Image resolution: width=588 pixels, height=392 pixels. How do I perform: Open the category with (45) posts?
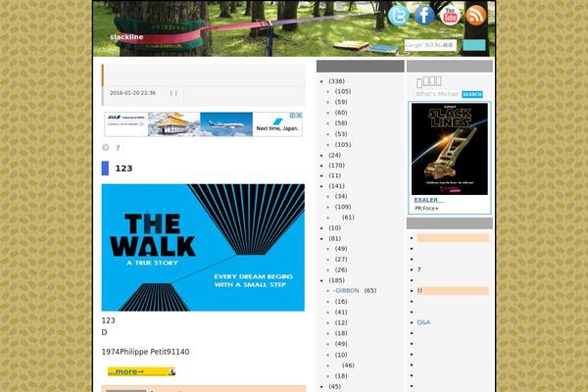334,386
